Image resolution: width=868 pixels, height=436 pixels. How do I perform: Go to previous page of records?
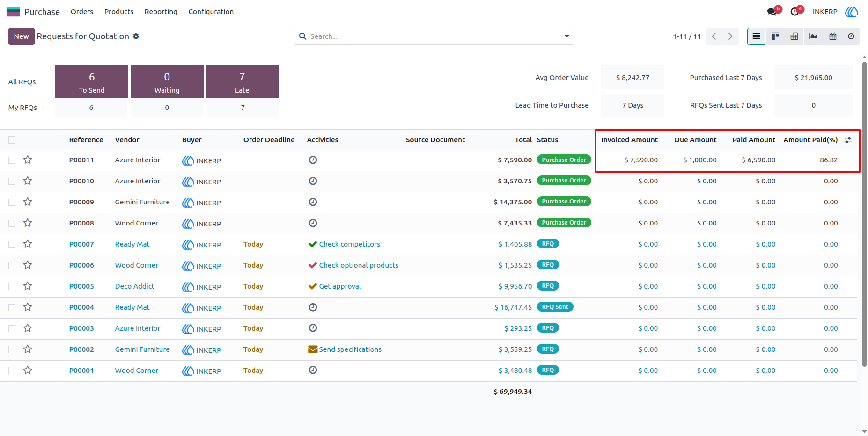click(714, 36)
